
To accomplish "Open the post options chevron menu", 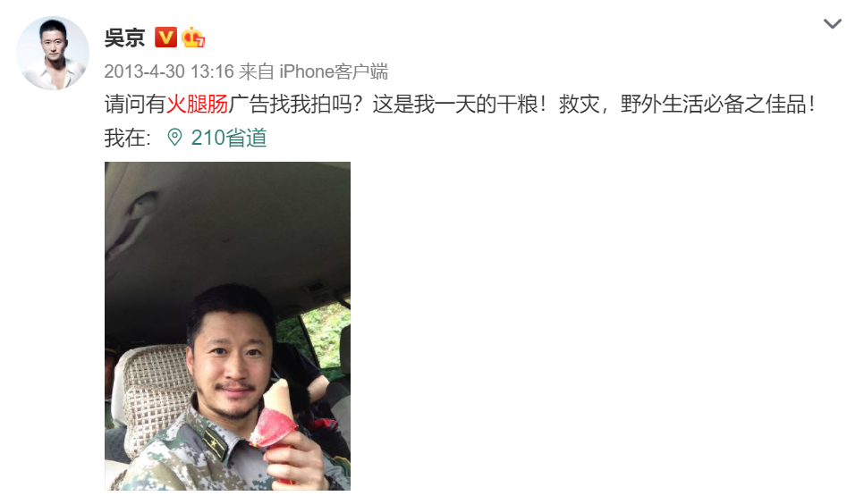I will pyautogui.click(x=832, y=24).
